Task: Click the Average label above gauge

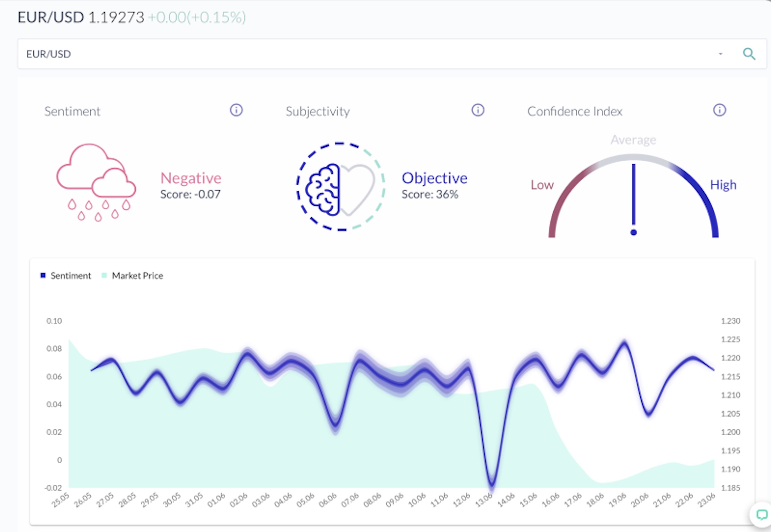Action: pos(633,140)
